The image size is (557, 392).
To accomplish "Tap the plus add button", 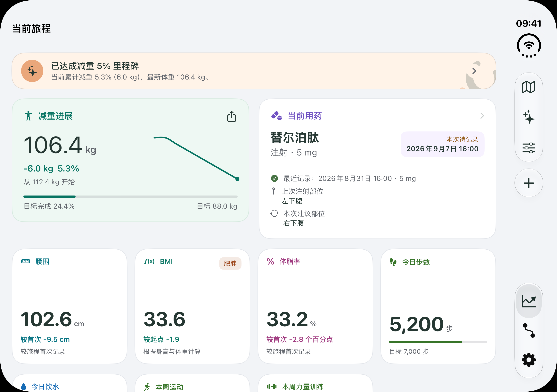I will coord(529,183).
